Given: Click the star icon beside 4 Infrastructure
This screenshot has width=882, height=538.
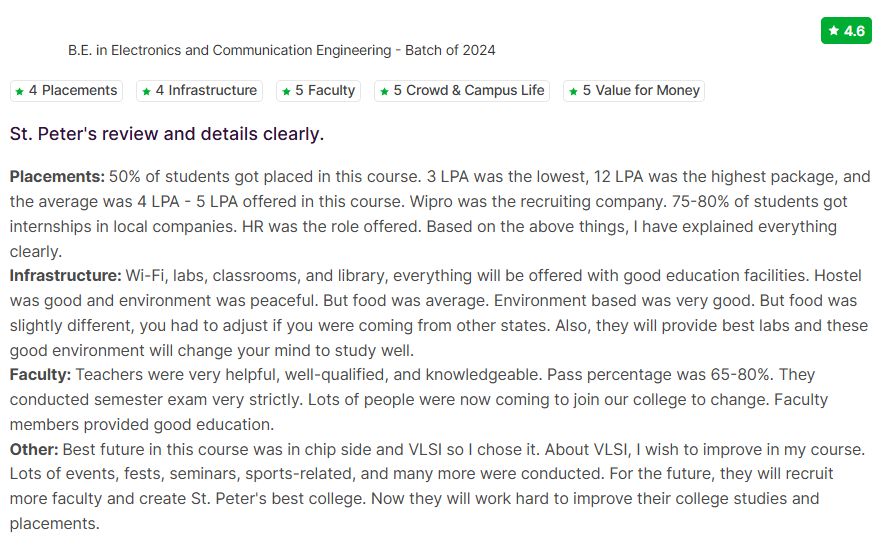Looking at the screenshot, I should (147, 91).
